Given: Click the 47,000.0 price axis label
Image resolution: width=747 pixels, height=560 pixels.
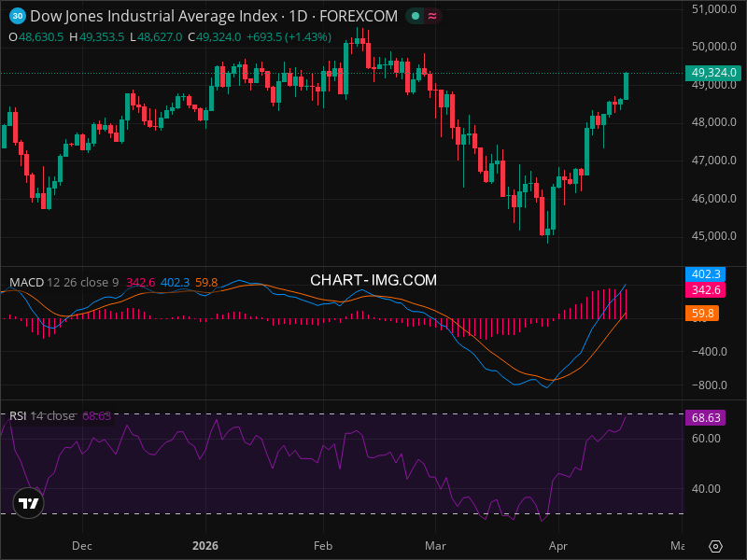Looking at the screenshot, I should [713, 161].
